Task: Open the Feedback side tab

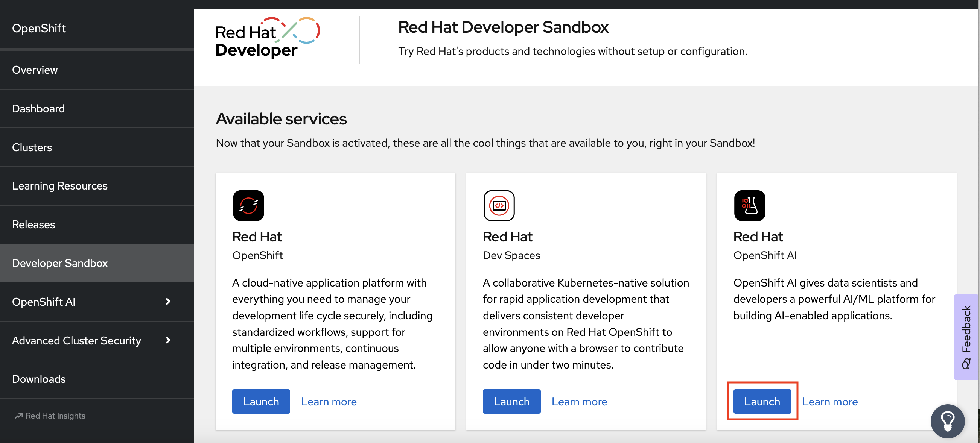Action: [966, 337]
